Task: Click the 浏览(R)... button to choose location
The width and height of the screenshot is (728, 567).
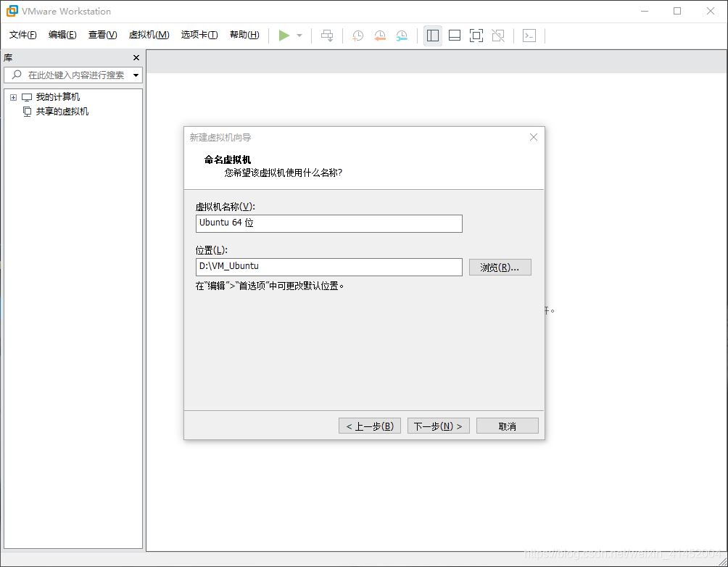Action: [500, 266]
